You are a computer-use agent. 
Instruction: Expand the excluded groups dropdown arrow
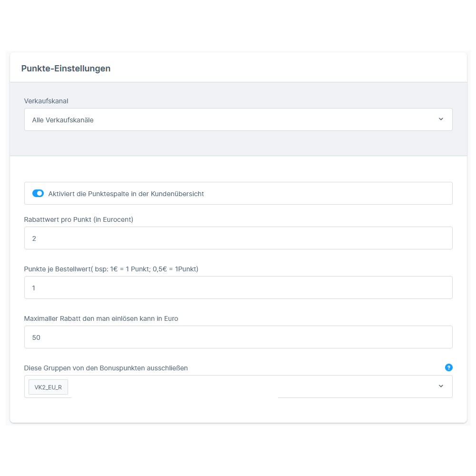[x=441, y=386]
